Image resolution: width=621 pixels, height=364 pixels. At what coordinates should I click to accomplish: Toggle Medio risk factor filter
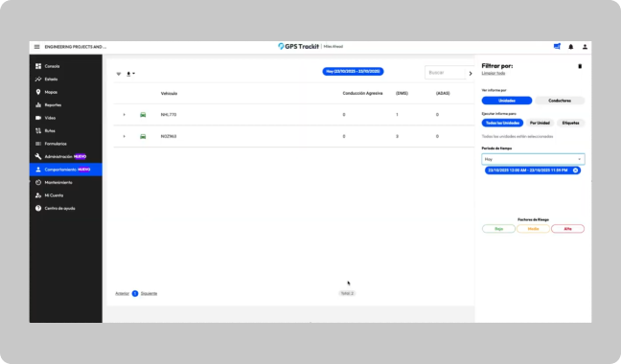pos(533,229)
